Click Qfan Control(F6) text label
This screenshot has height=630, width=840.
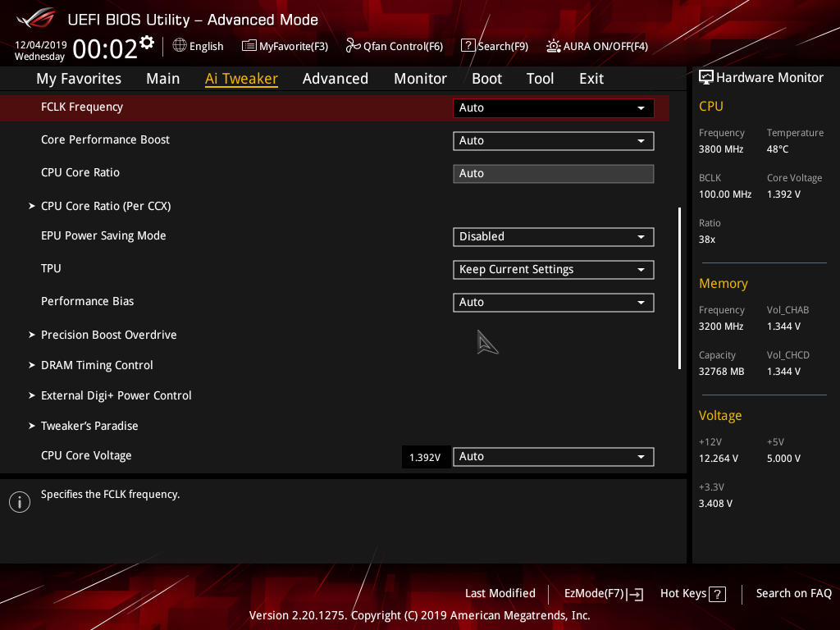[404, 47]
